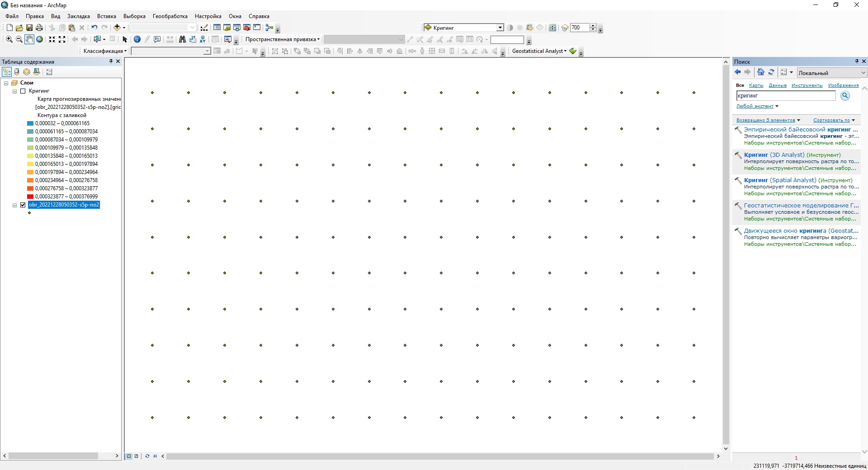Screen dimensions: 868x470
Task: Open an existing map document
Action: [19, 28]
